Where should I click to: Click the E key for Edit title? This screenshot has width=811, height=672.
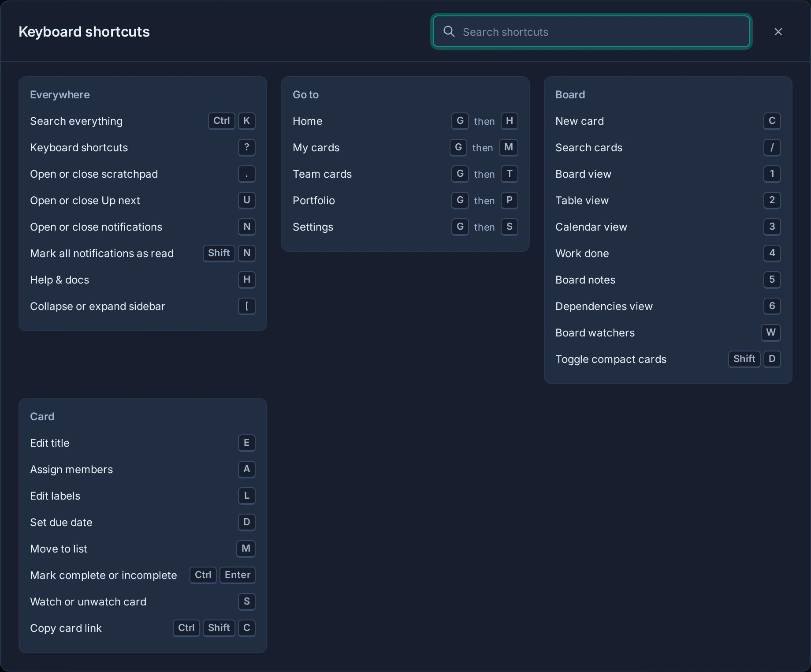pos(247,443)
